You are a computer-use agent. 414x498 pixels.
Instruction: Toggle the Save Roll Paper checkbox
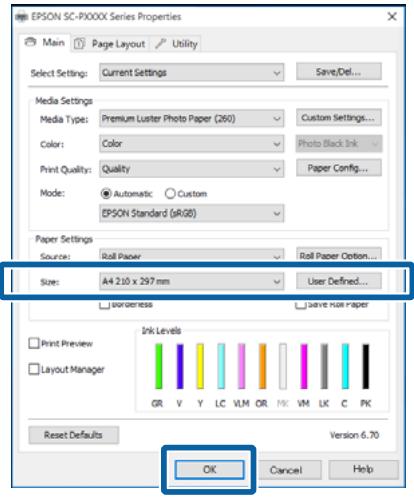tap(300, 304)
